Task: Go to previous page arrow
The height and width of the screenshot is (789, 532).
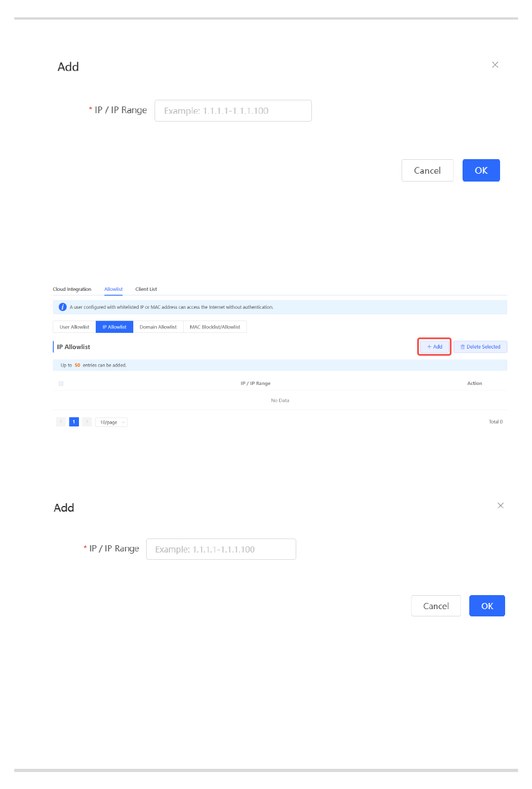Action: (61, 422)
